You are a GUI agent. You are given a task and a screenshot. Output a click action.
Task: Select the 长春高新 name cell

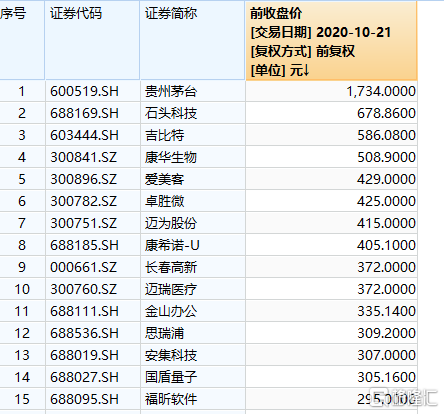(x=171, y=267)
